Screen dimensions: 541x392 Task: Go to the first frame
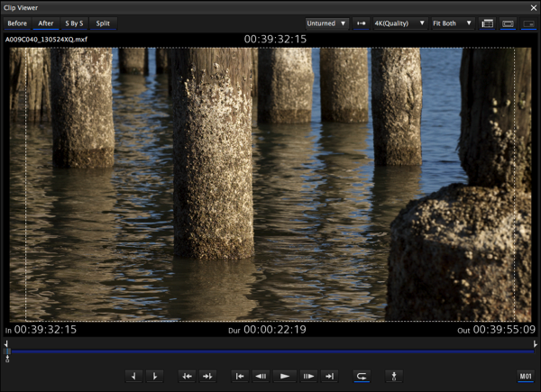[240, 376]
